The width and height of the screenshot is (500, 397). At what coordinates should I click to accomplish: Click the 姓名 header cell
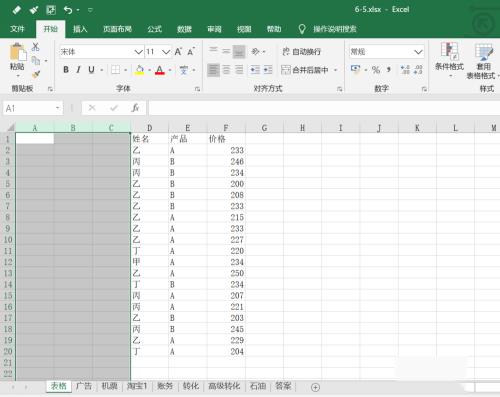[150, 139]
